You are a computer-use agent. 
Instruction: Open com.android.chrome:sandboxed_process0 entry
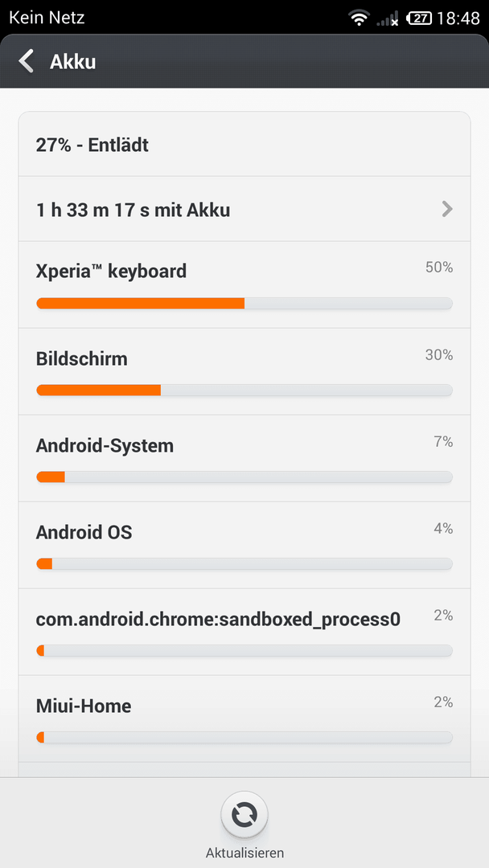click(244, 632)
